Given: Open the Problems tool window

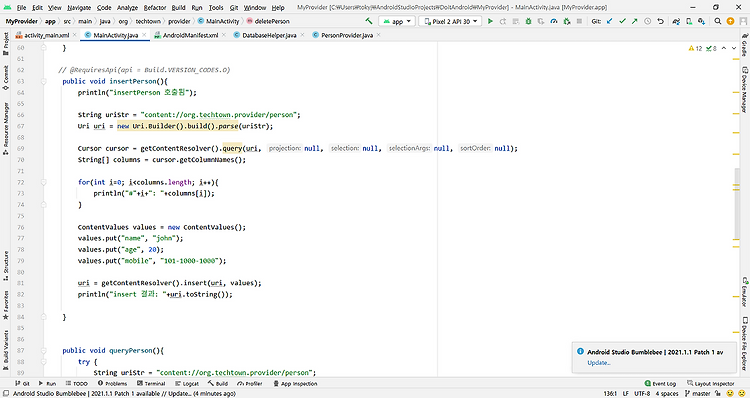Looking at the screenshot, I should pyautogui.click(x=112, y=384).
